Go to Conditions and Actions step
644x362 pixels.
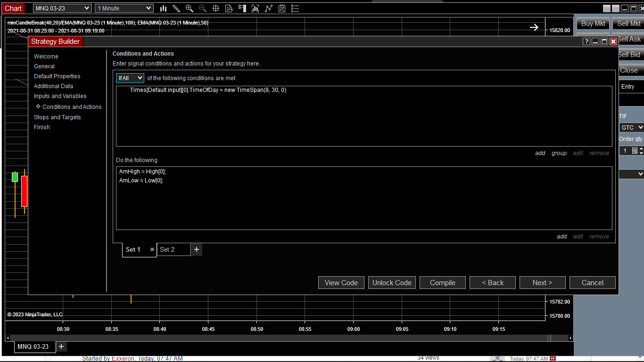click(x=72, y=107)
